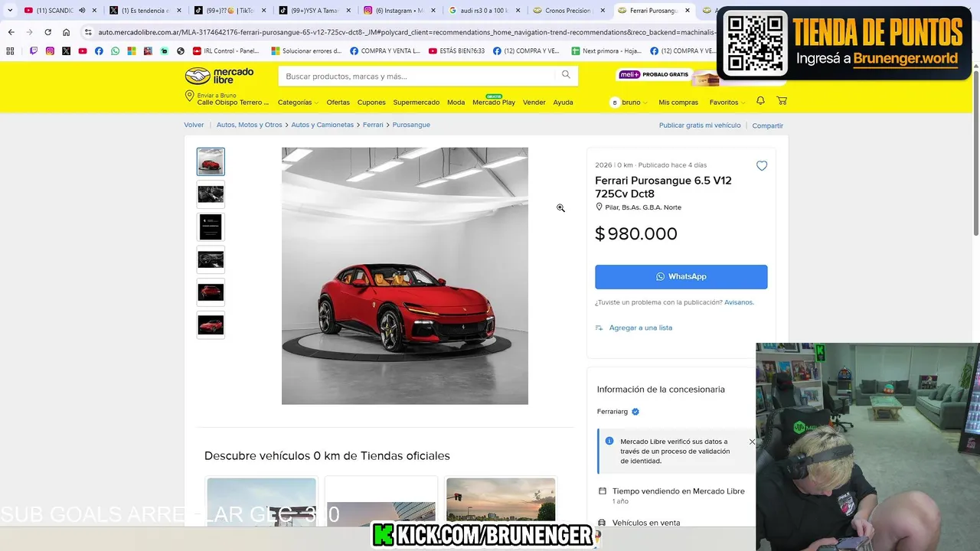
Task: Click the main Ferrari Purosangue photo
Action: click(405, 275)
